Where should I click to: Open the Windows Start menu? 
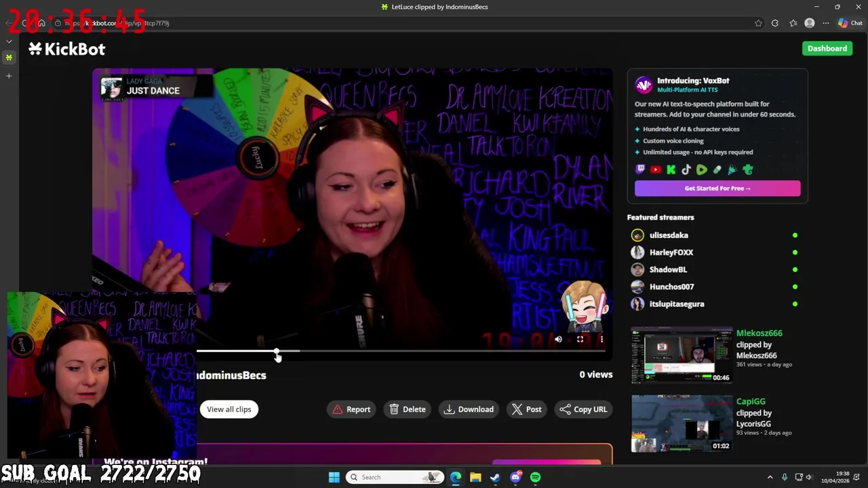click(334, 477)
